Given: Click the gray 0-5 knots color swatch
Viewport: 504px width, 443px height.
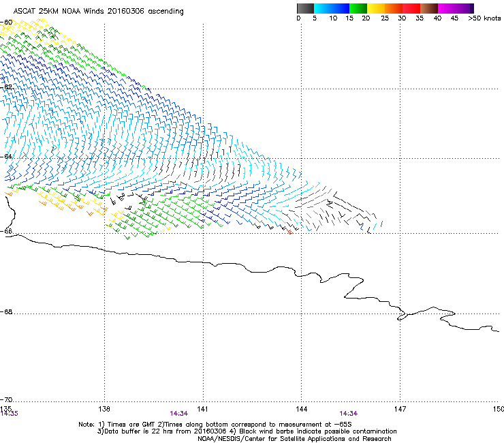Looking at the screenshot, I should click(x=305, y=8).
